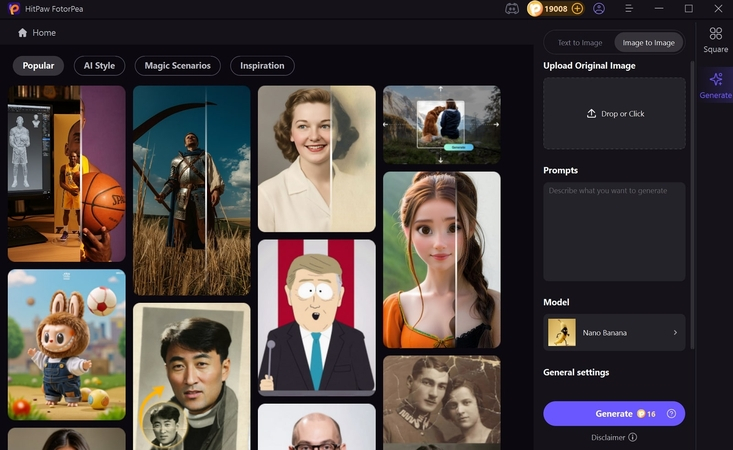Open the Discord community icon
The image size is (733, 450).
pyautogui.click(x=512, y=8)
